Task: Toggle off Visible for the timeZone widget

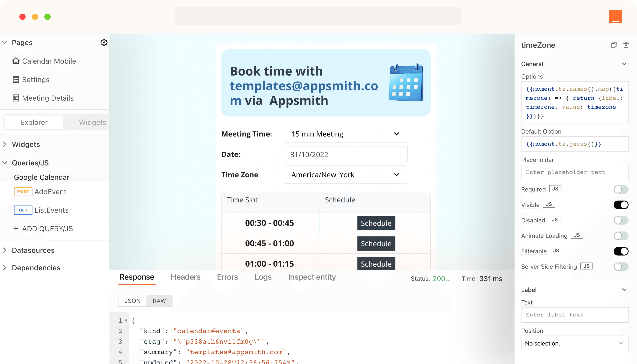Action: pyautogui.click(x=621, y=204)
